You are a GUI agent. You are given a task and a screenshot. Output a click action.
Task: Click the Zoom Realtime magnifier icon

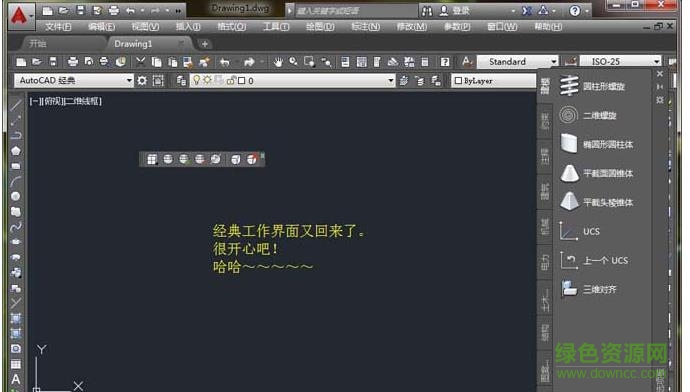pos(294,62)
